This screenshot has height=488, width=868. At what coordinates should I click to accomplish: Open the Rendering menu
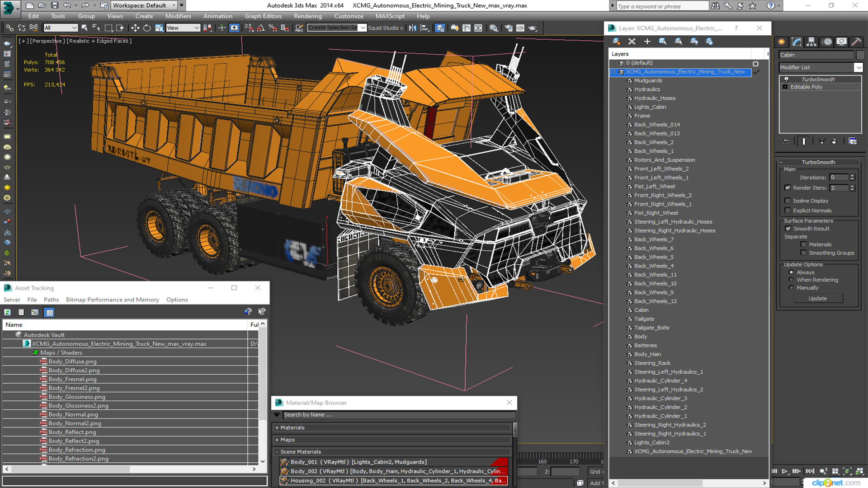(307, 16)
